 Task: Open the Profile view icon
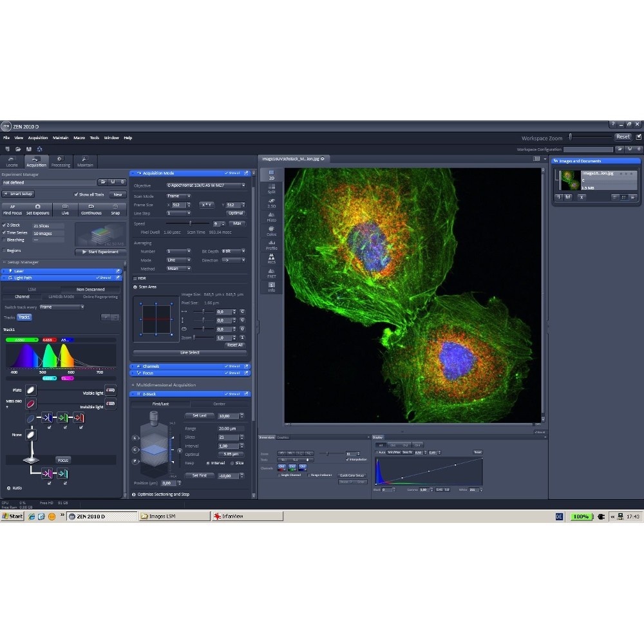pyautogui.click(x=271, y=245)
